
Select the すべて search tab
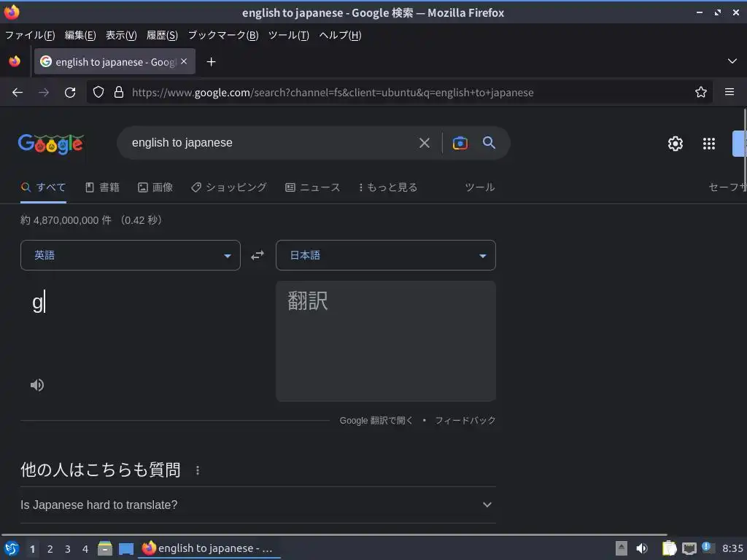click(43, 187)
